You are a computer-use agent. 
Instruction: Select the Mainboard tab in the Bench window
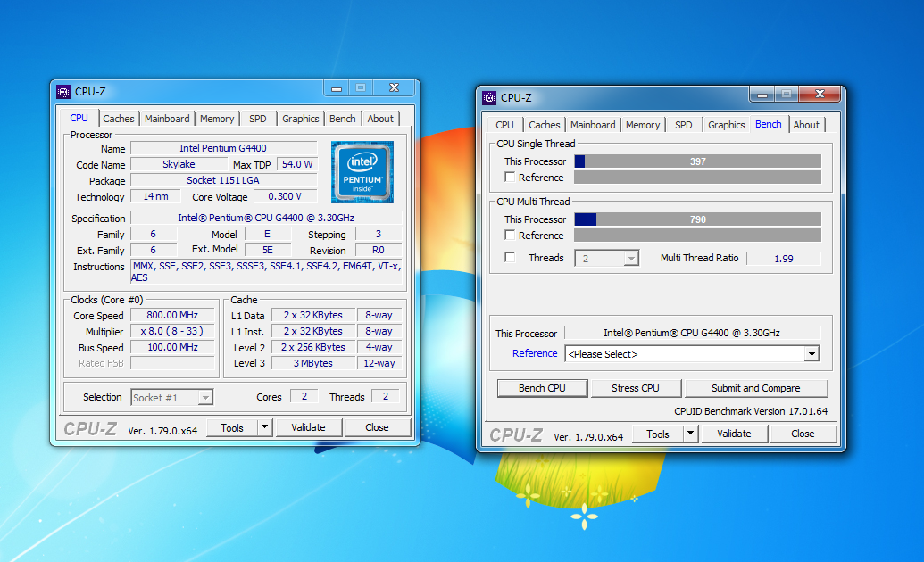point(593,125)
